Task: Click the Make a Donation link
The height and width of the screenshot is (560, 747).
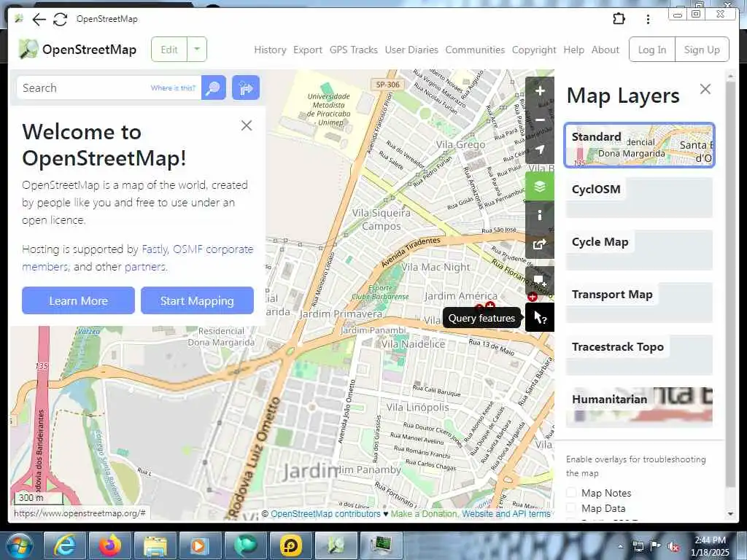Action: [x=424, y=514]
